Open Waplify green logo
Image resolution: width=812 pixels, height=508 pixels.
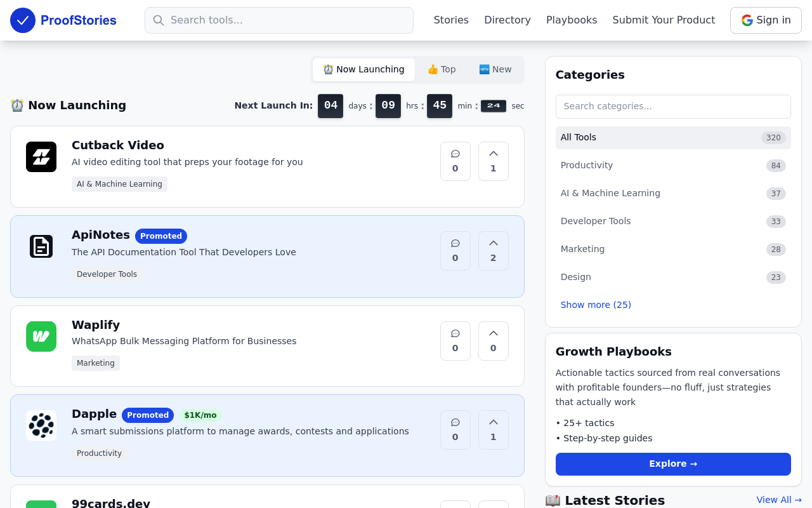[x=41, y=337]
